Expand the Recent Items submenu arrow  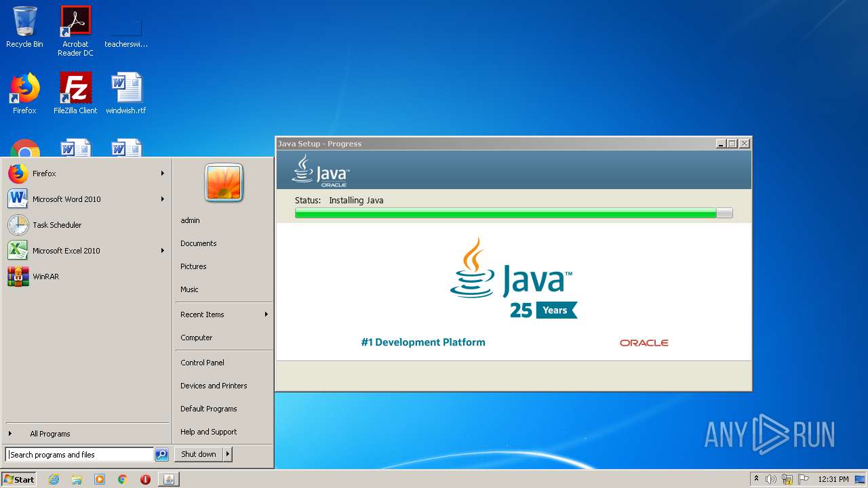click(x=267, y=314)
